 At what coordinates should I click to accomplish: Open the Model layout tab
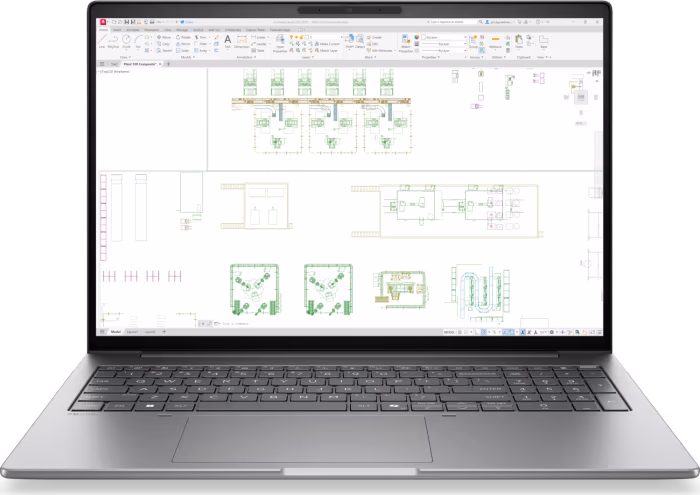click(x=116, y=332)
